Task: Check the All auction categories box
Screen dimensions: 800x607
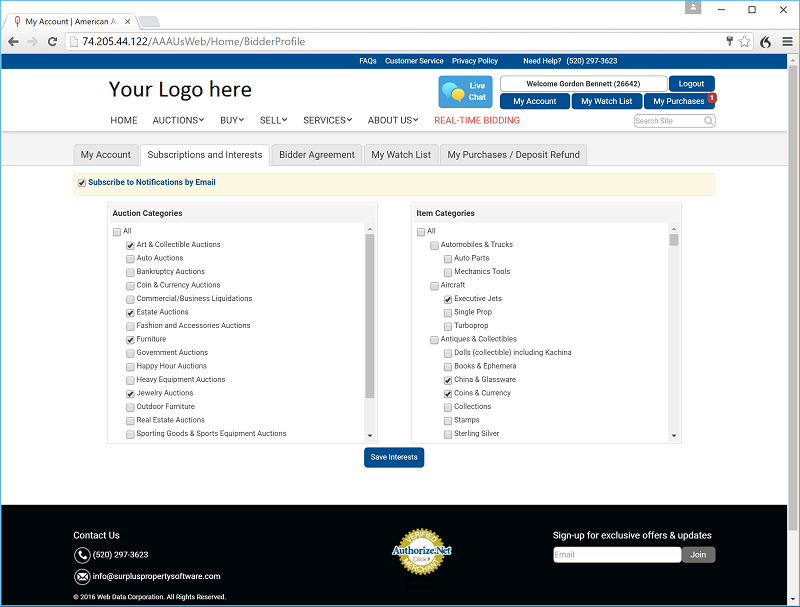Action: coord(117,232)
